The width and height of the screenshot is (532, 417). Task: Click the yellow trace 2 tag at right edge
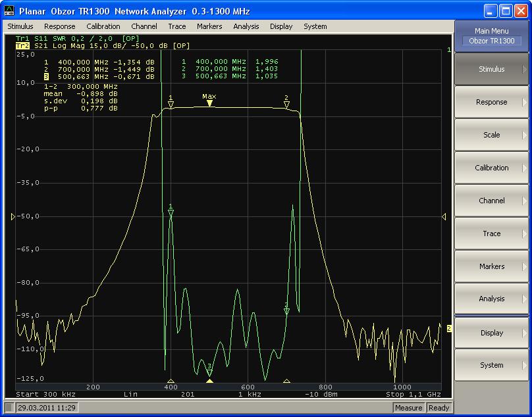coord(449,328)
